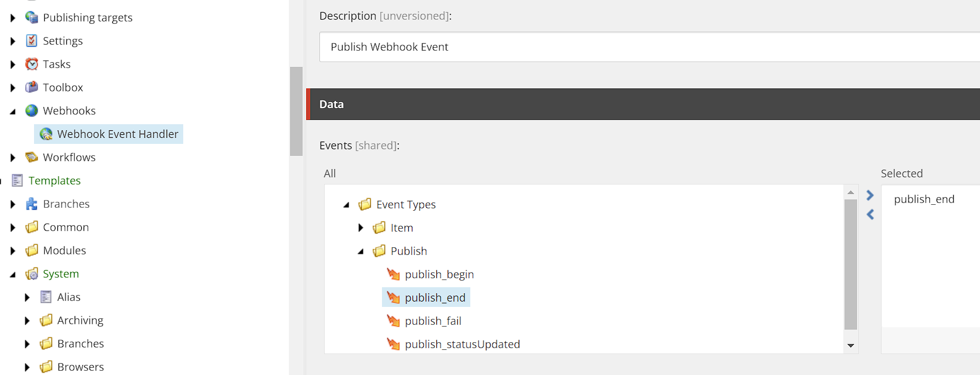Click the publish_end event icon in All list
This screenshot has height=375, width=980.
pyautogui.click(x=393, y=297)
